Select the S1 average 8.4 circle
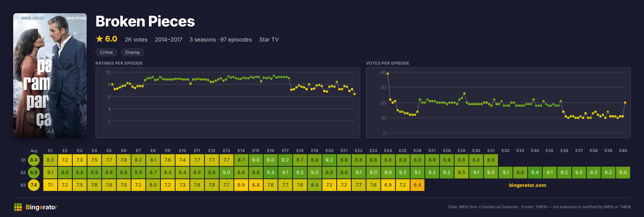Image resolution: width=644 pixels, height=217 pixels. (34, 160)
